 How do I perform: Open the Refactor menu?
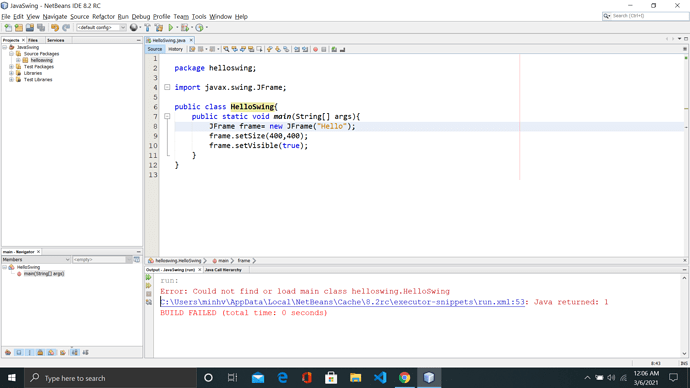103,16
